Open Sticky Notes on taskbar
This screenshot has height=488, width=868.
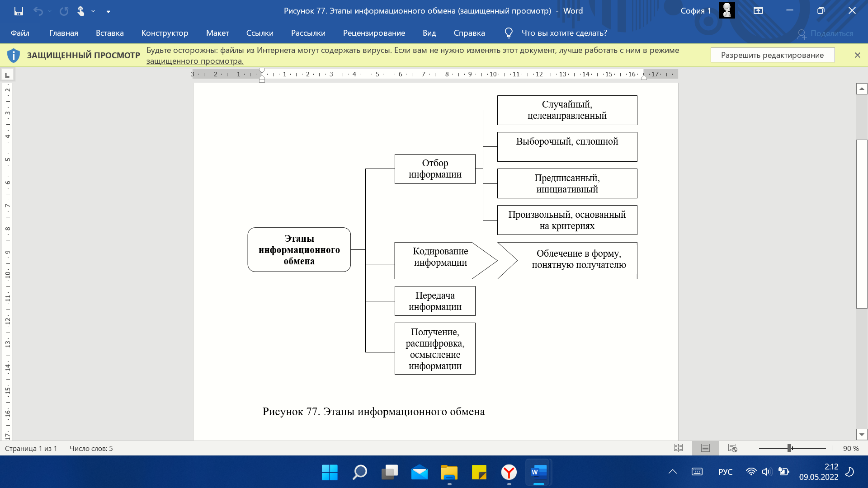point(479,472)
